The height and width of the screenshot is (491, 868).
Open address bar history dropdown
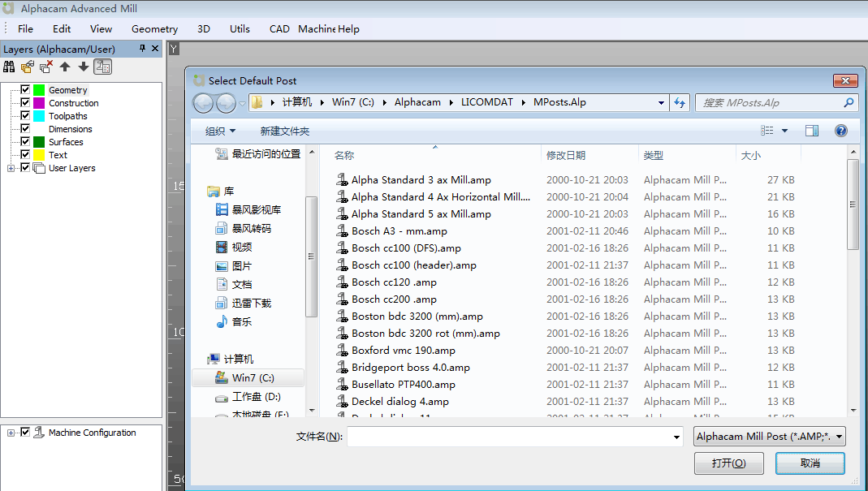(x=661, y=102)
